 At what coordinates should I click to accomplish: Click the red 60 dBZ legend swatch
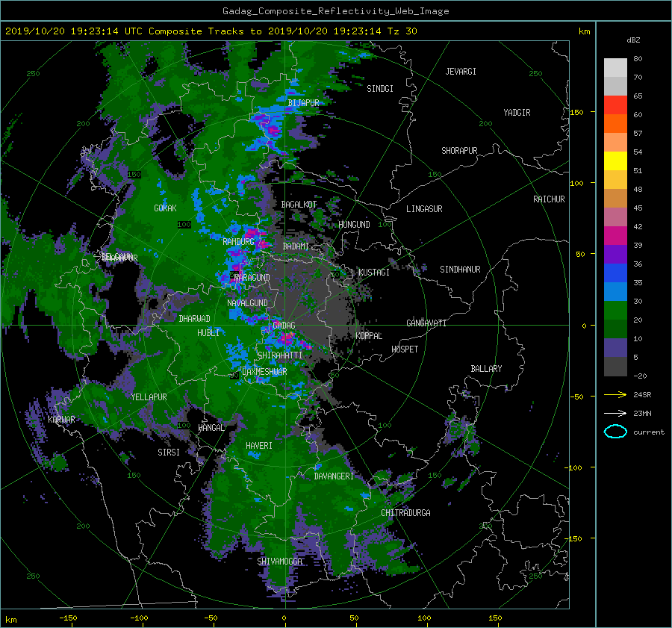(x=615, y=105)
